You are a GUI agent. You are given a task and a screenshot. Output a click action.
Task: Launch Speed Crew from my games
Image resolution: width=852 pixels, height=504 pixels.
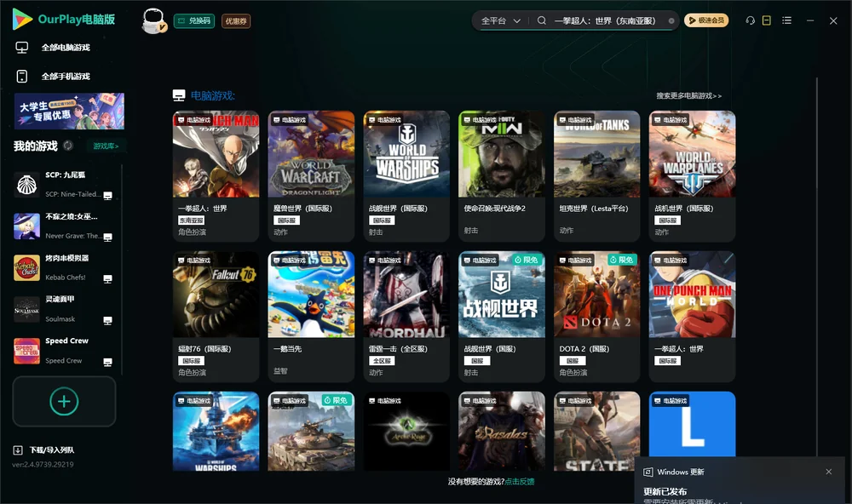pyautogui.click(x=63, y=351)
